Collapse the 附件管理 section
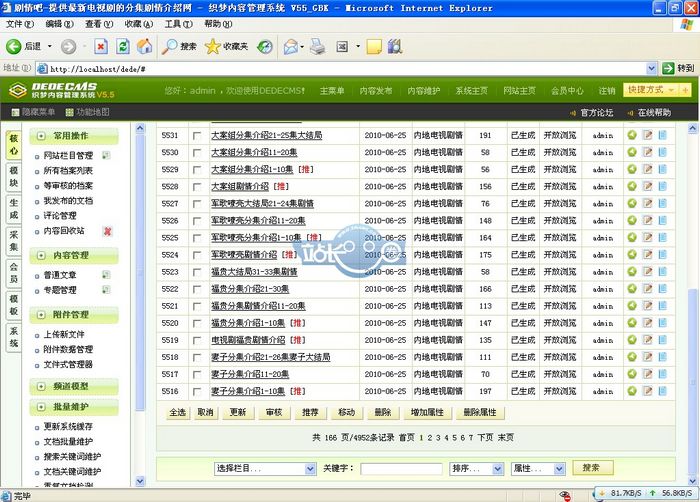Image resolution: width=700 pixels, height=502 pixels. click(x=41, y=315)
